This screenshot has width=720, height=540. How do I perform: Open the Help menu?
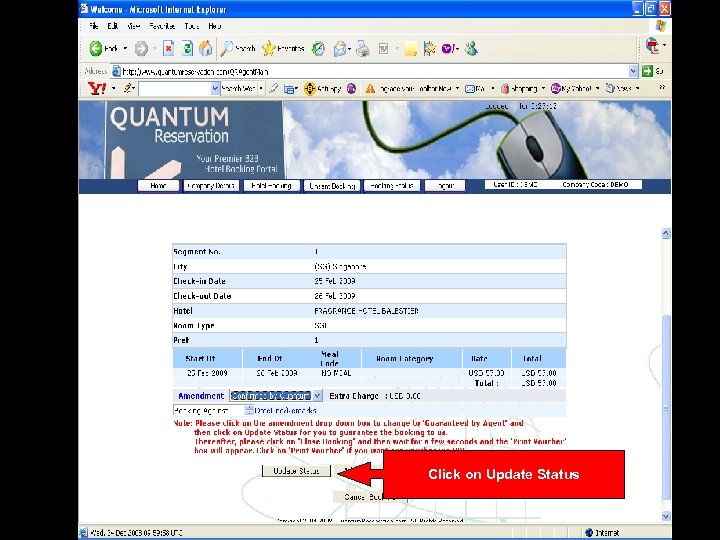coord(214,26)
